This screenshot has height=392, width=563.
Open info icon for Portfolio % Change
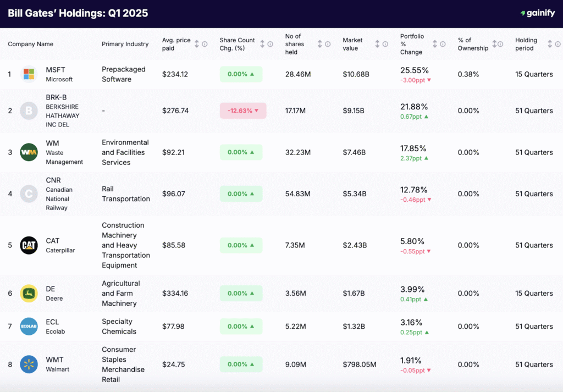coord(443,44)
